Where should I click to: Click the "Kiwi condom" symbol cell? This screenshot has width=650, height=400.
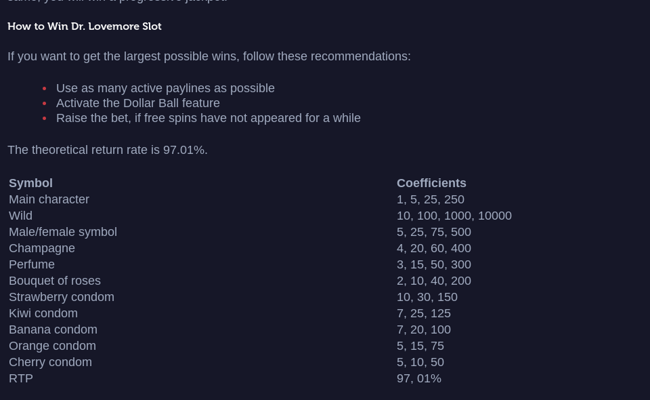pyautogui.click(x=43, y=313)
